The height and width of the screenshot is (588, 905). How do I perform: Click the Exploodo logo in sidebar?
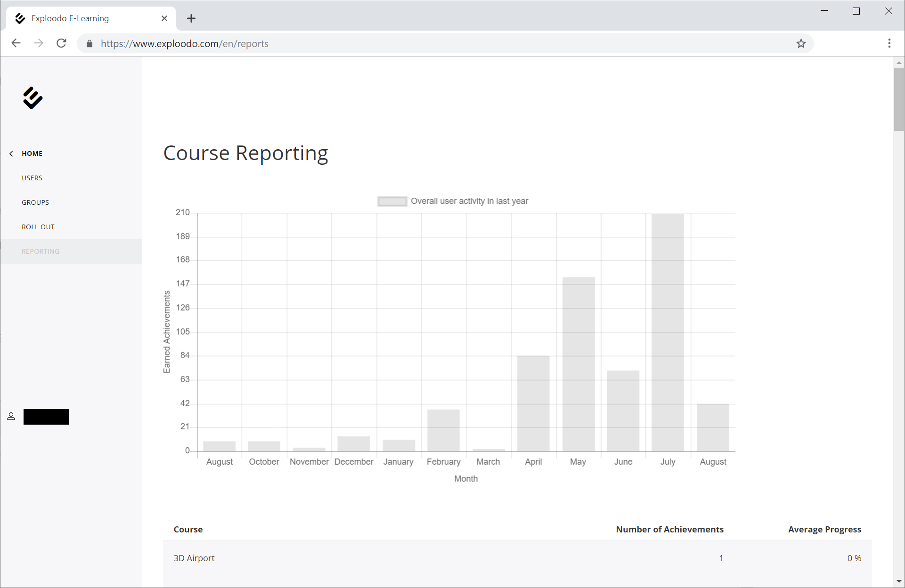[x=33, y=98]
